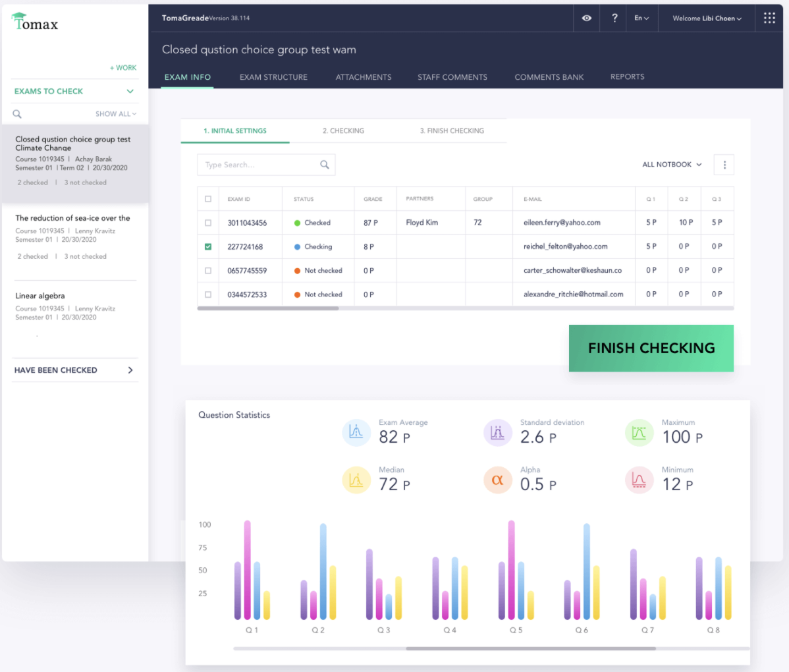Click the search magnifier in the exams sidebar

pos(16,113)
